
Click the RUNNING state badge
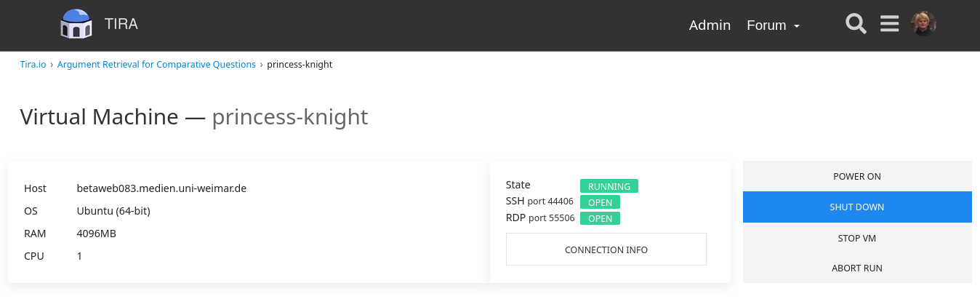(x=609, y=186)
